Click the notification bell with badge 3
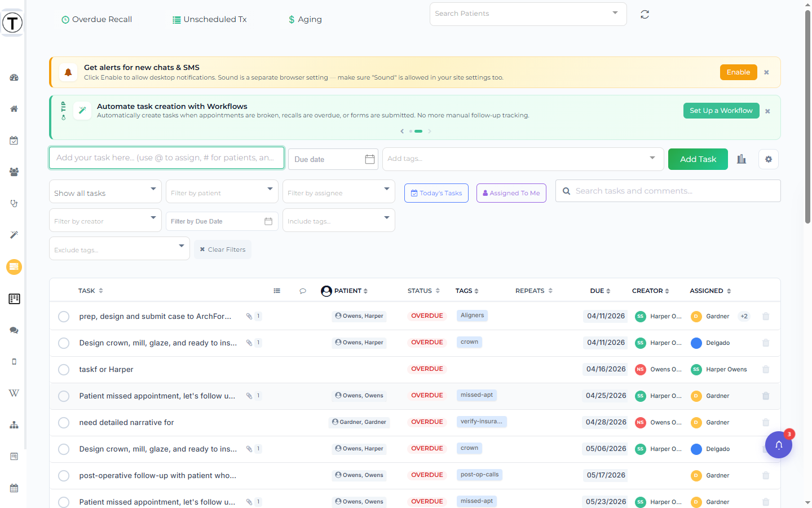Screen dimensions: 812x508 [779, 445]
